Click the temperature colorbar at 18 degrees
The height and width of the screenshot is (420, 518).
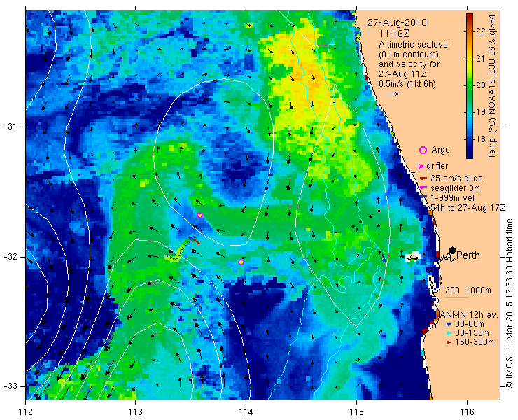pyautogui.click(x=470, y=139)
